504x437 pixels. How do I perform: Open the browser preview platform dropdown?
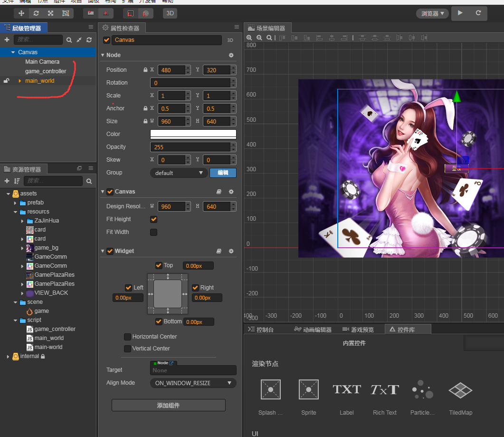click(432, 13)
